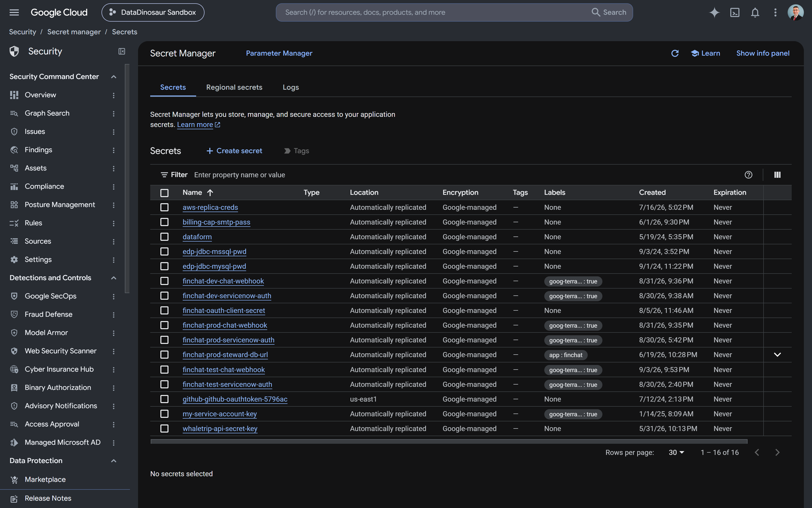Viewport: 812px width, 508px height.
Task: Sort by Name column arrow
Action: (x=210, y=193)
